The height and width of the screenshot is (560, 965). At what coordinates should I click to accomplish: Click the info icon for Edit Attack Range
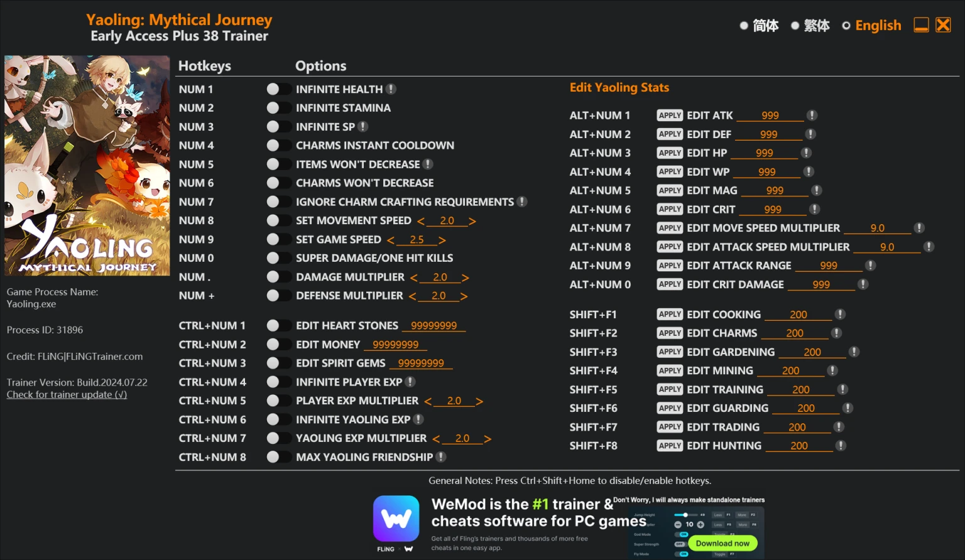point(870,266)
